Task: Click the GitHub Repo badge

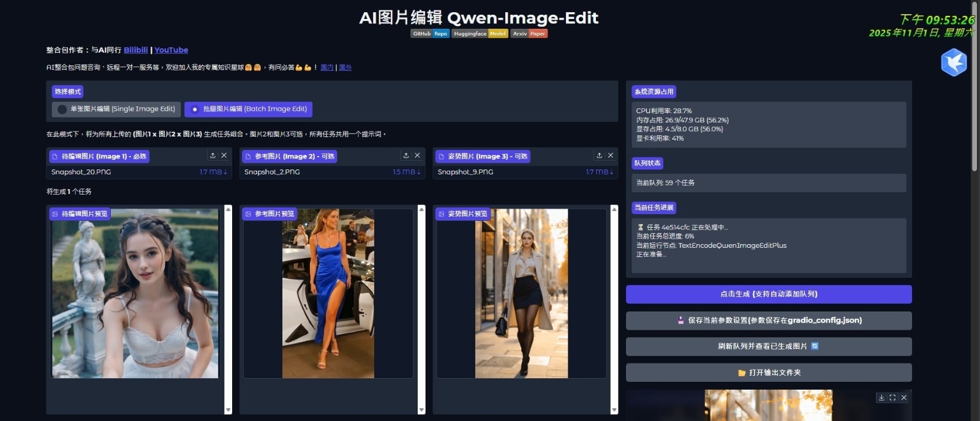Action: pyautogui.click(x=430, y=34)
